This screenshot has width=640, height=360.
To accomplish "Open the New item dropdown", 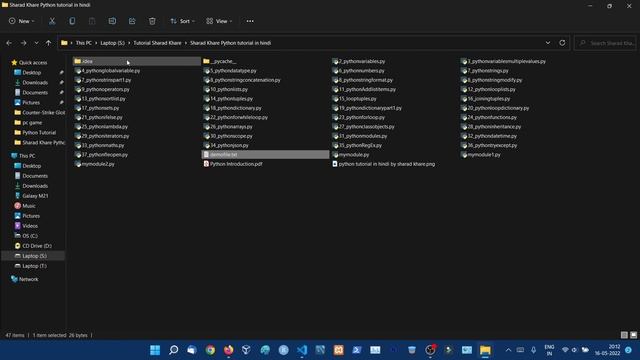I will point(22,21).
